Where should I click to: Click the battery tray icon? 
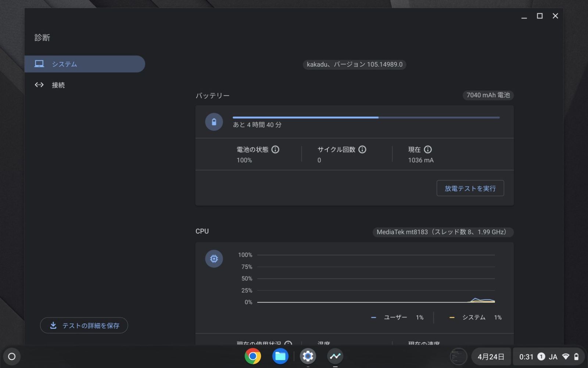[576, 357]
